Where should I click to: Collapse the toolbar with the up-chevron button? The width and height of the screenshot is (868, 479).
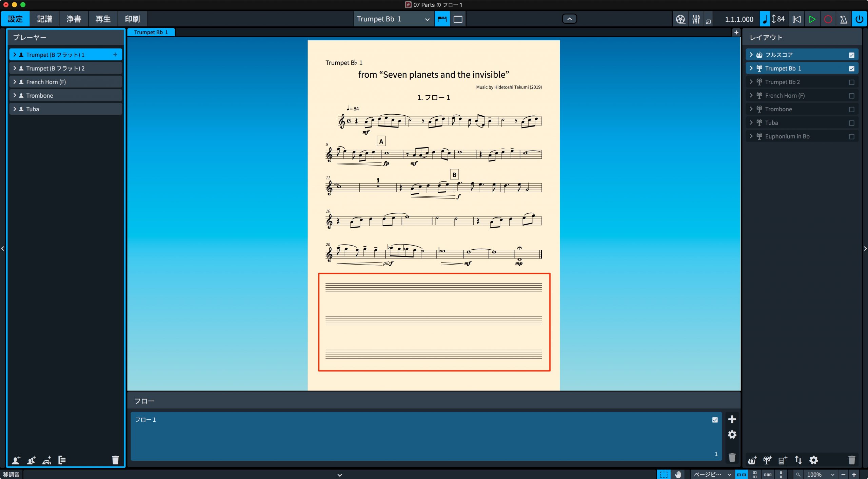point(570,19)
